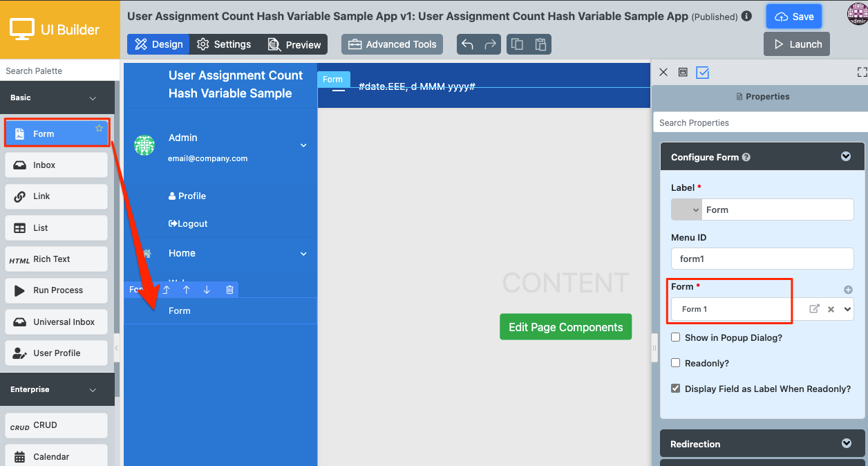Select the Universal Inbox palette element
The width and height of the screenshot is (868, 466).
click(x=56, y=321)
